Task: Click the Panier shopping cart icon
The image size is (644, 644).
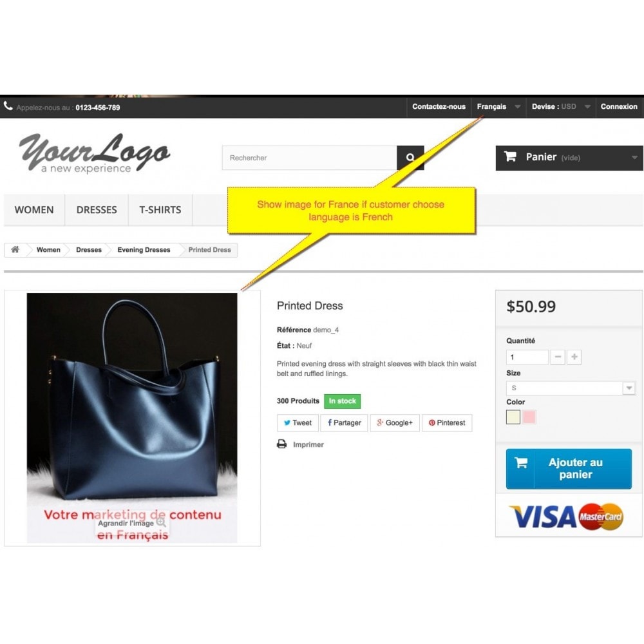Action: [510, 156]
